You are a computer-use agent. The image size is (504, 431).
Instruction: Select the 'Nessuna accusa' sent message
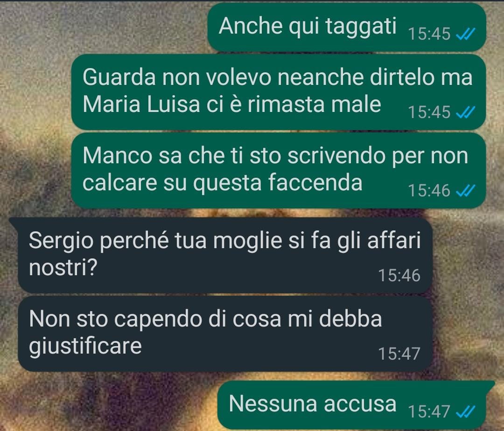pos(356,405)
